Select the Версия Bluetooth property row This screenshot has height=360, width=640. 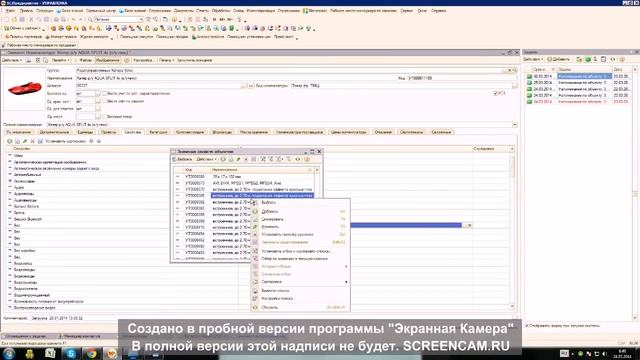(x=28, y=219)
